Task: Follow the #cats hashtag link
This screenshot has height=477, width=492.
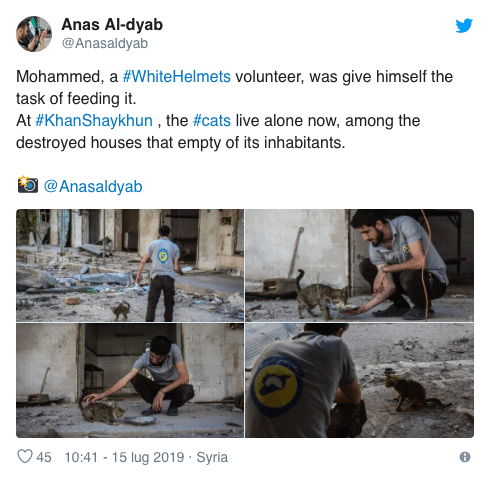Action: click(x=212, y=121)
